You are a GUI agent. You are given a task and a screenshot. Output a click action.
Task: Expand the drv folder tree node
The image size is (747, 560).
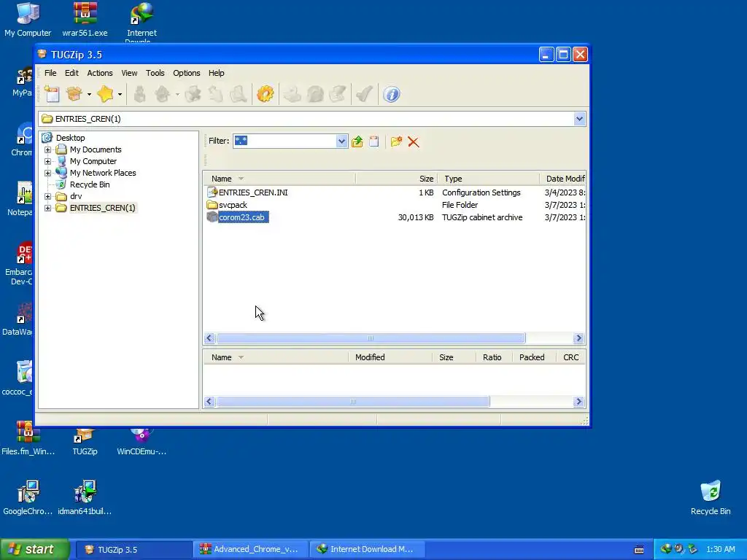(47, 196)
